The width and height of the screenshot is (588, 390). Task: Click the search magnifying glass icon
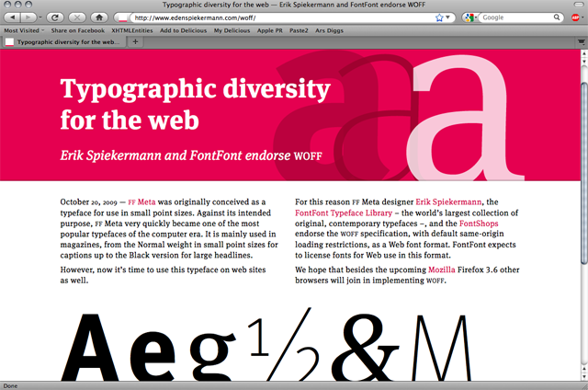(557, 17)
